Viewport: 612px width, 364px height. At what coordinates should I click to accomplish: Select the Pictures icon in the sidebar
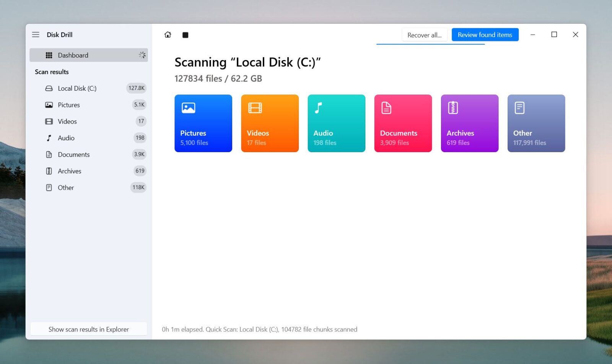(x=48, y=104)
